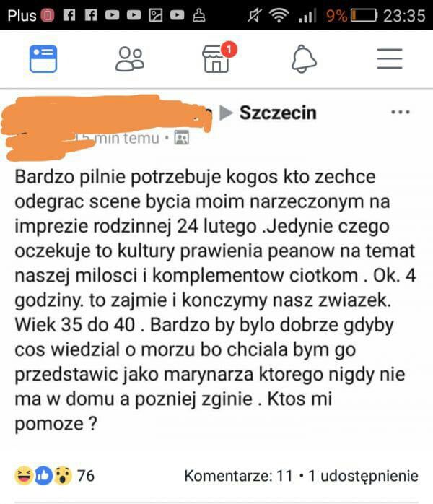433x504 pixels.
Task: Open the Friends requests tab icon
Action: tap(130, 59)
